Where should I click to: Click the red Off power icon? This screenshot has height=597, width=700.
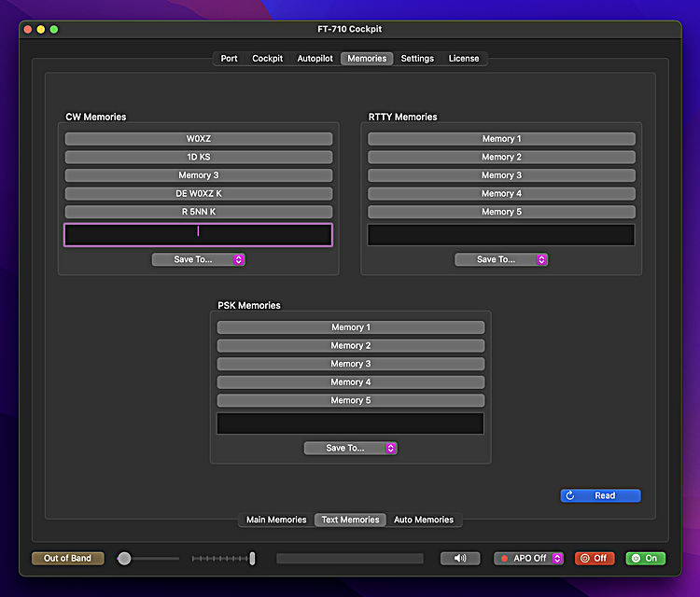coord(585,558)
